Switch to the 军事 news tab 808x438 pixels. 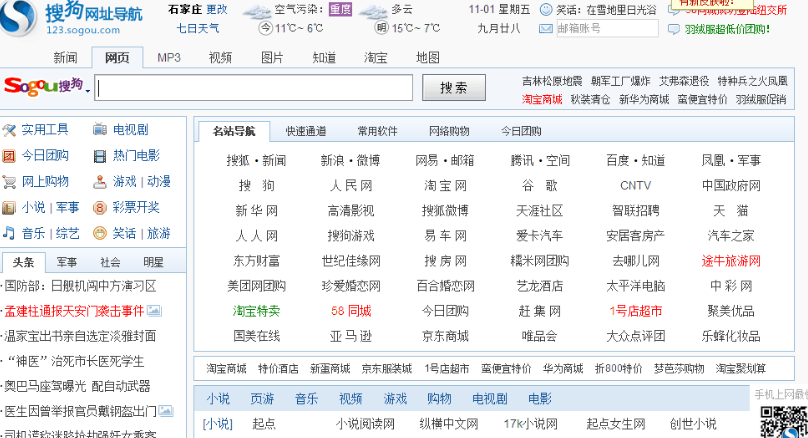[67, 262]
